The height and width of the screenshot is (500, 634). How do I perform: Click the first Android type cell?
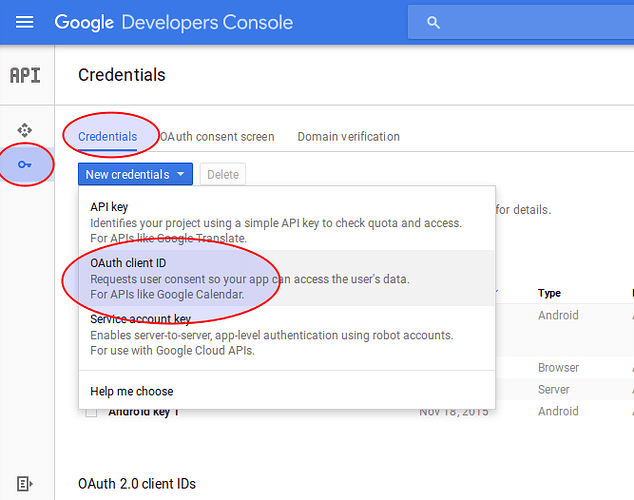(x=558, y=315)
